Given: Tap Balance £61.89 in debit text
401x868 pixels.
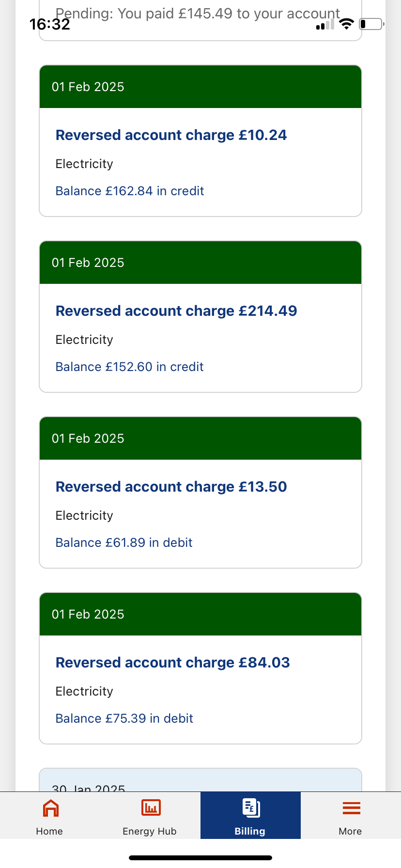Looking at the screenshot, I should pyautogui.click(x=124, y=542).
